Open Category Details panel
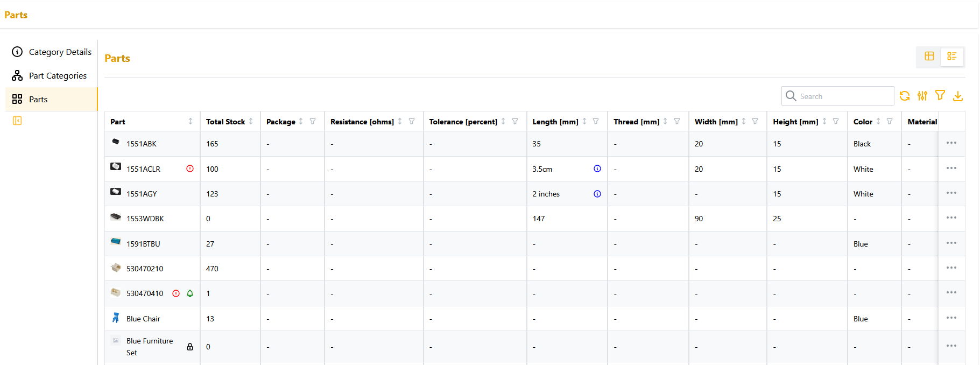 coord(52,52)
